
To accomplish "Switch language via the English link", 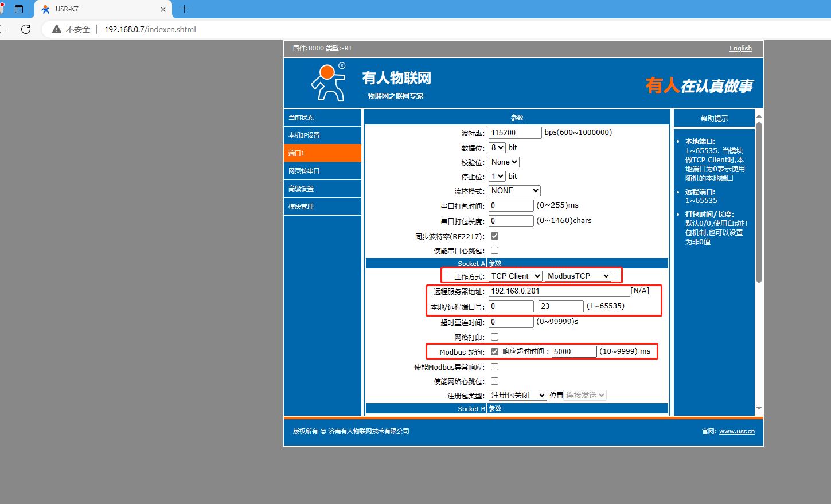I will pos(740,48).
